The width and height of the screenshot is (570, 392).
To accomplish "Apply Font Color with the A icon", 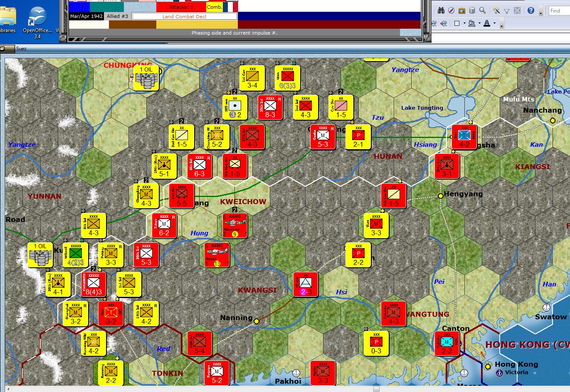I will [487, 23].
